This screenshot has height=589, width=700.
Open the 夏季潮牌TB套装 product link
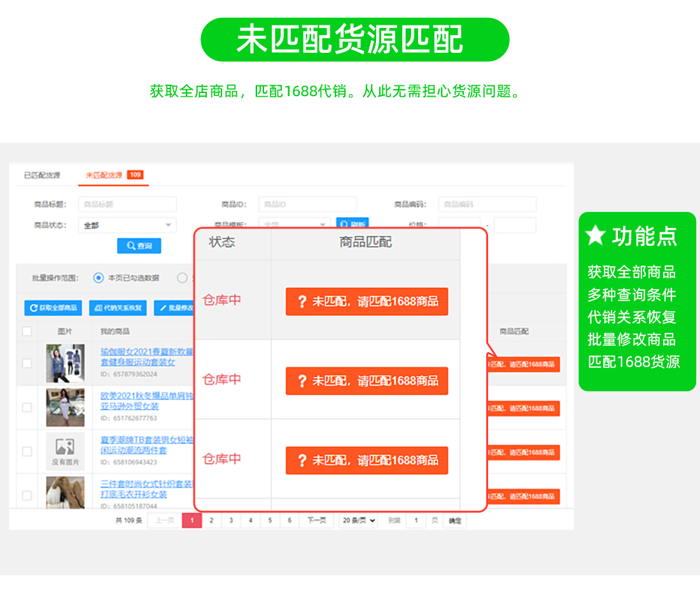tap(147, 444)
